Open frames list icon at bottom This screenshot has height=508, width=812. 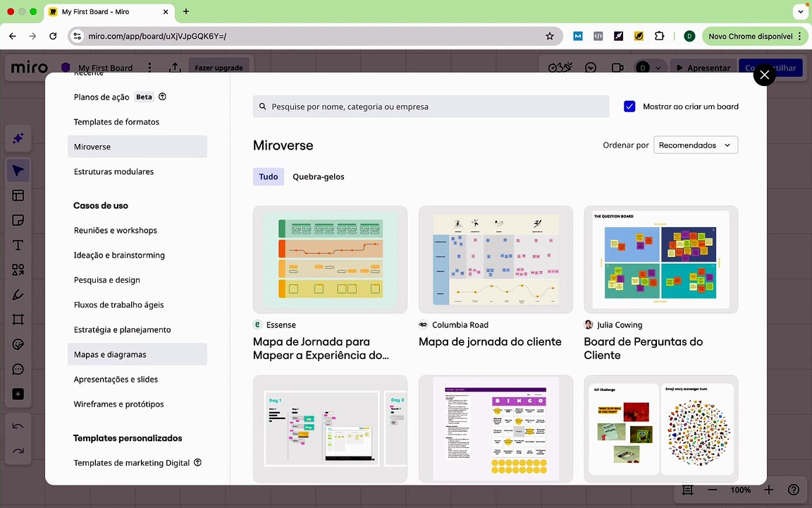click(688, 490)
